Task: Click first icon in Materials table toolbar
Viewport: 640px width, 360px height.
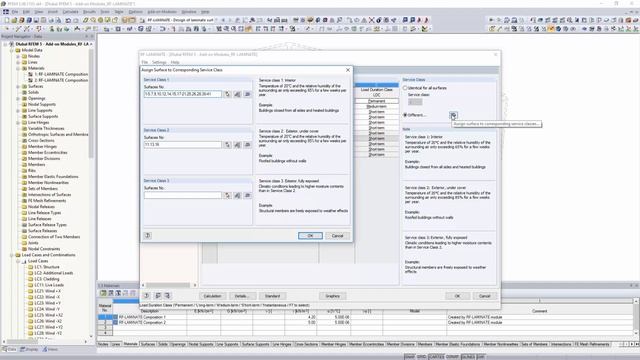Action: pos(103,293)
